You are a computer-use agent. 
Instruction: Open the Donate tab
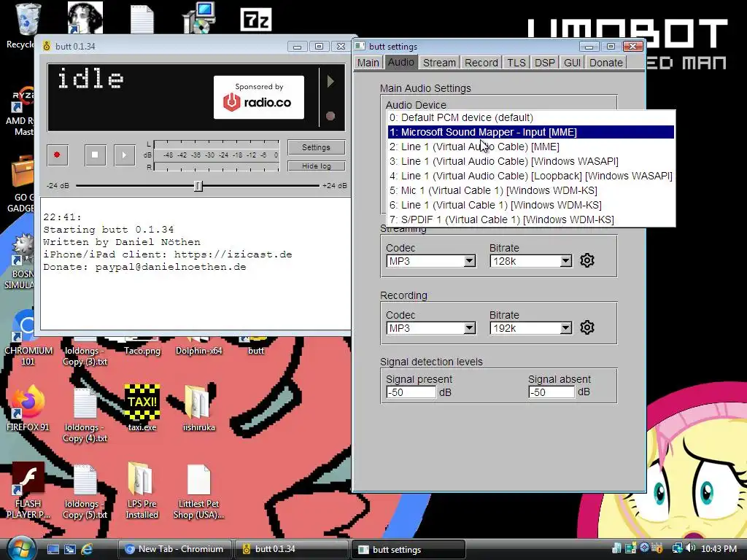606,63
